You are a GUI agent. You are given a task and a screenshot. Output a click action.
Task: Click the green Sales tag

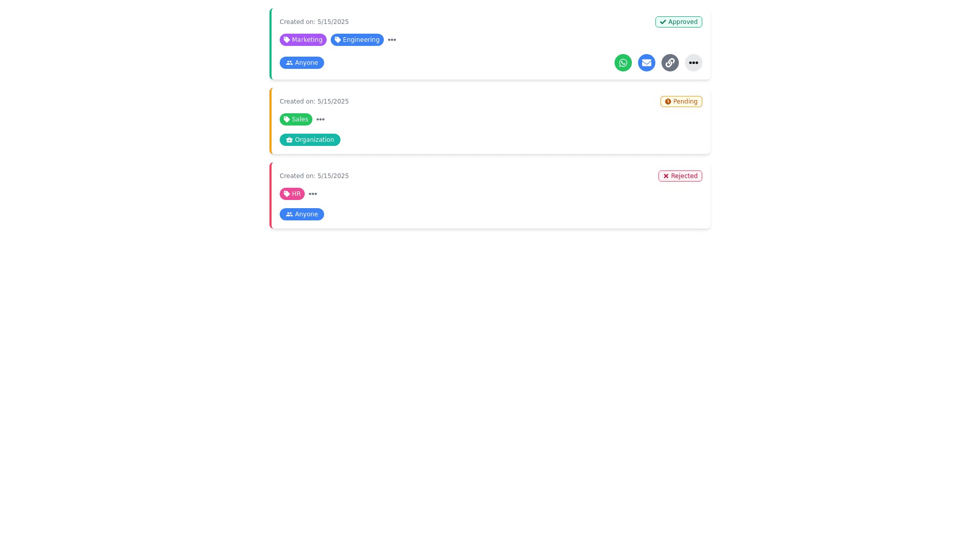click(x=296, y=119)
